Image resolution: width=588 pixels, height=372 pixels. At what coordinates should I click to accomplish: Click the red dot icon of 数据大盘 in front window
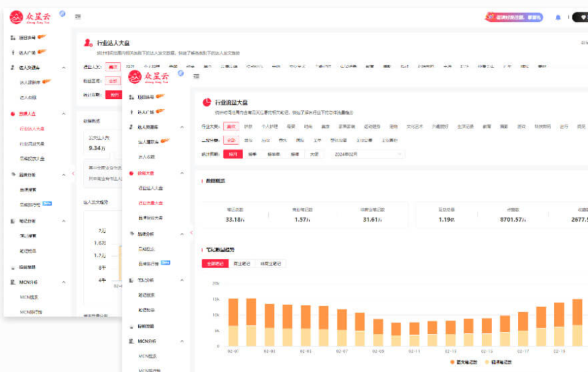tap(131, 173)
